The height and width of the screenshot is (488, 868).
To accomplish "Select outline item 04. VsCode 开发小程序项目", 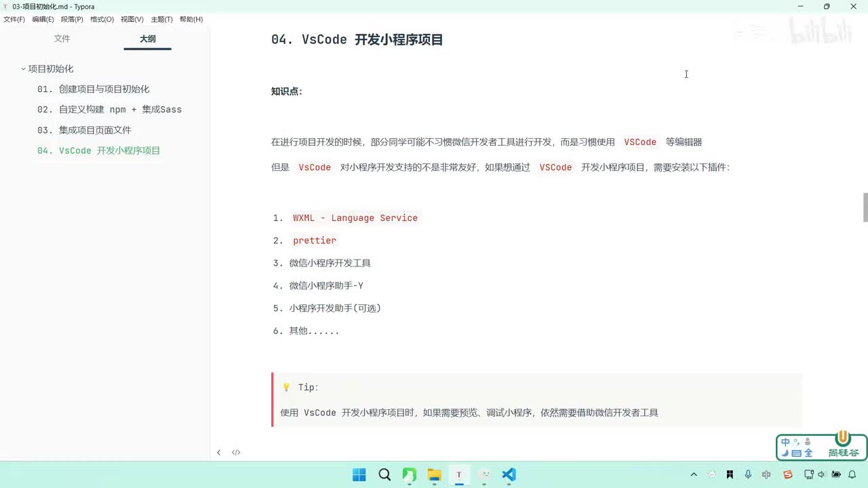I will tap(99, 150).
